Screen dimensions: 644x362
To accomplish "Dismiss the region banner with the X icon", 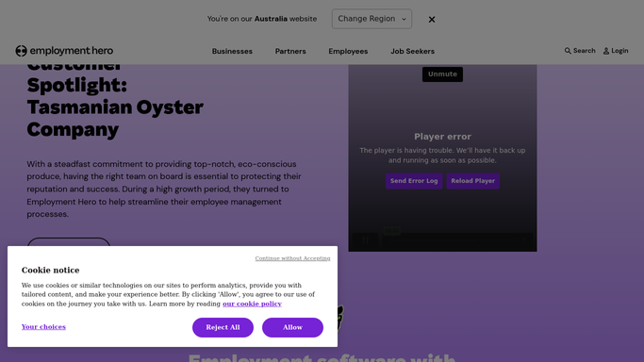I will click(432, 19).
